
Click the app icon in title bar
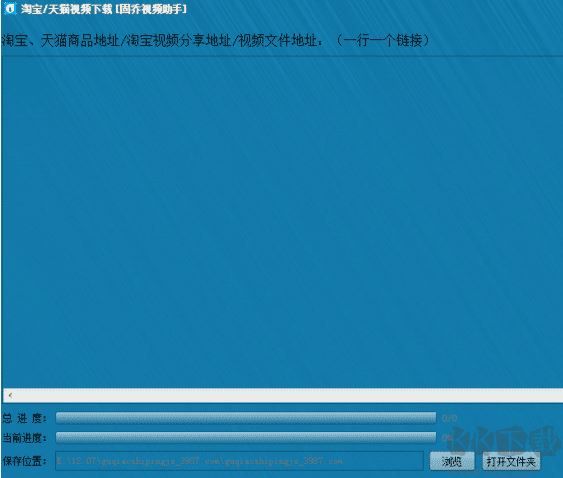click(x=10, y=9)
